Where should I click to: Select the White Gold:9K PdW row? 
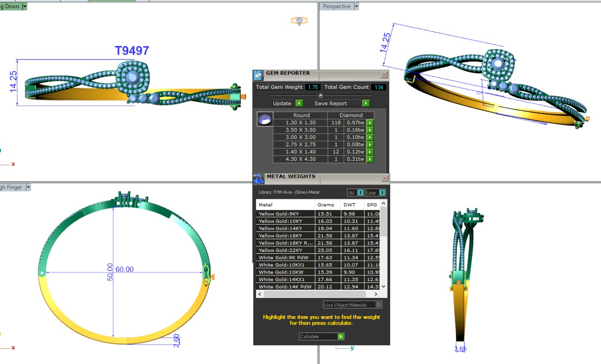318,258
